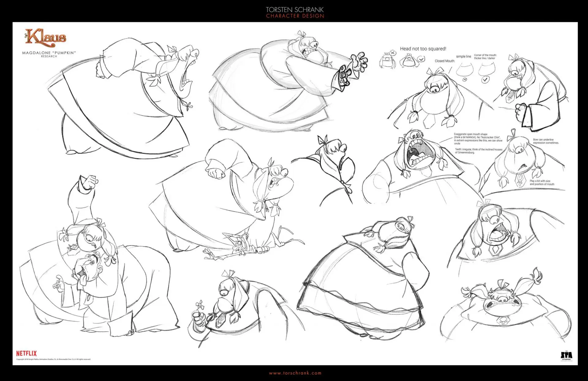Click the 'Bow can underline expression' note
Screen dimensions: 588x381
tap(546, 141)
